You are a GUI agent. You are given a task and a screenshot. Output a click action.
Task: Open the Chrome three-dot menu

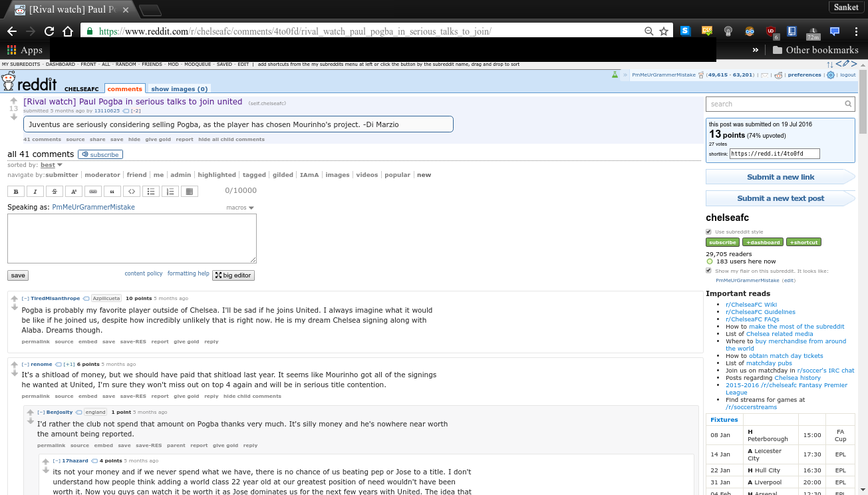coord(855,31)
